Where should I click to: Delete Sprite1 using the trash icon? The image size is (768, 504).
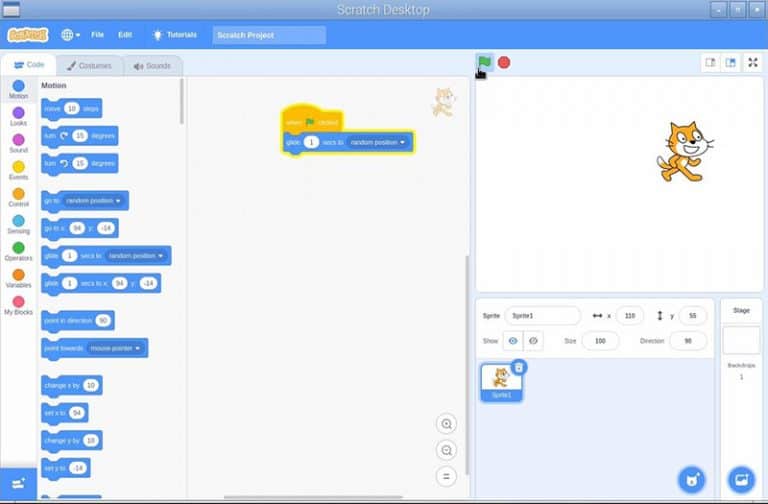click(519, 368)
